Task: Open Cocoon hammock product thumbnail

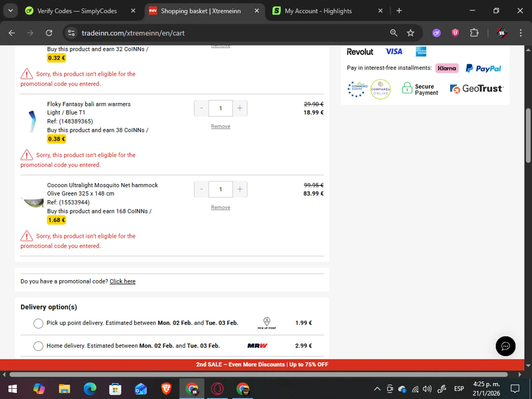Action: coord(32,203)
